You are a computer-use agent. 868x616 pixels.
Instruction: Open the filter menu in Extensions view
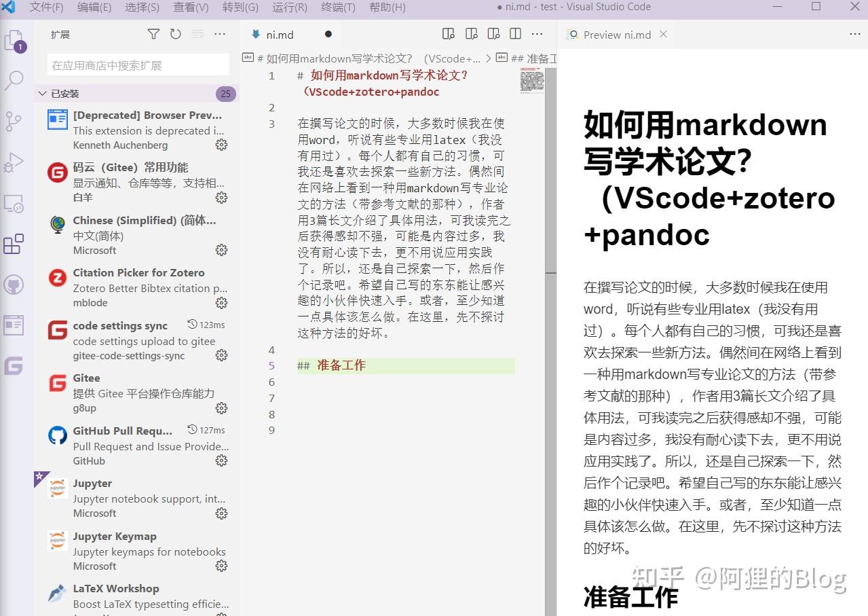153,33
